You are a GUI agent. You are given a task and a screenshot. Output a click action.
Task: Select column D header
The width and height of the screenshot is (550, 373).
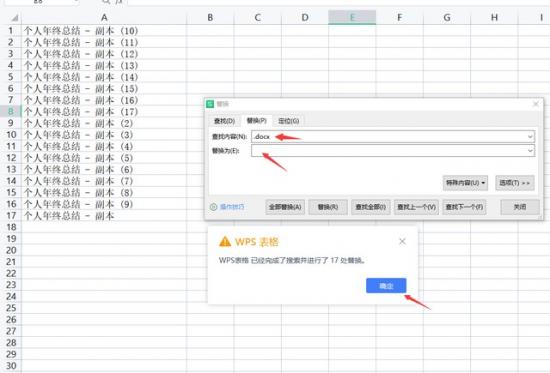click(x=305, y=18)
